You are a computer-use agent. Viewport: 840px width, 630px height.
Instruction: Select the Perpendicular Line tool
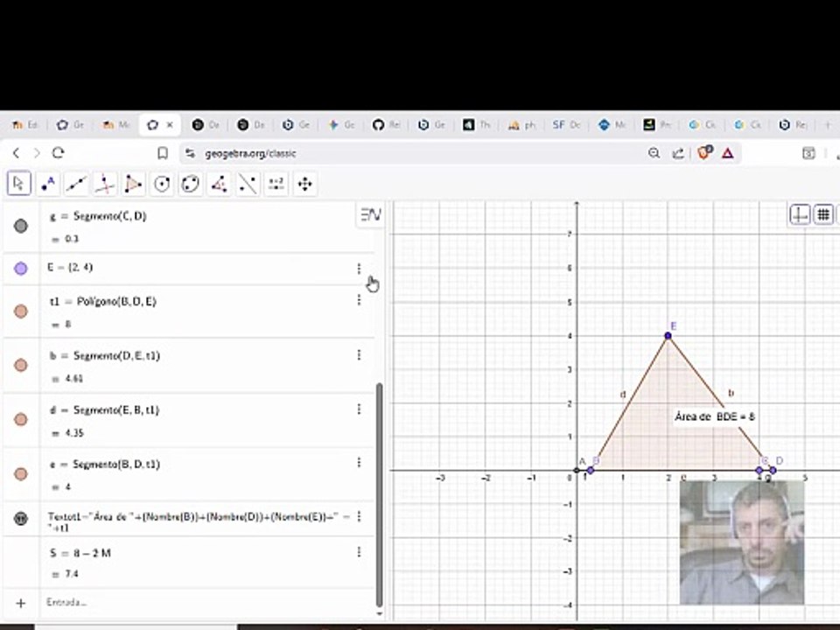point(105,184)
